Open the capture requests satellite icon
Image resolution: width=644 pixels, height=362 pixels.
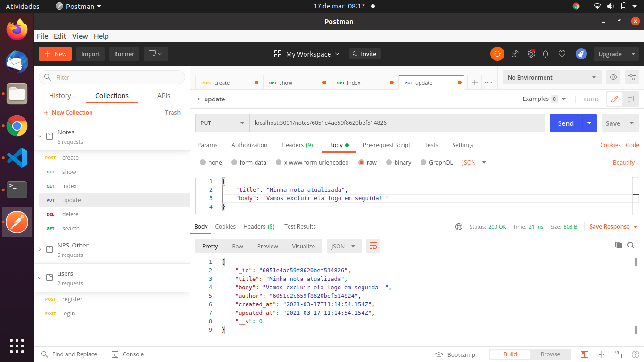tap(515, 54)
